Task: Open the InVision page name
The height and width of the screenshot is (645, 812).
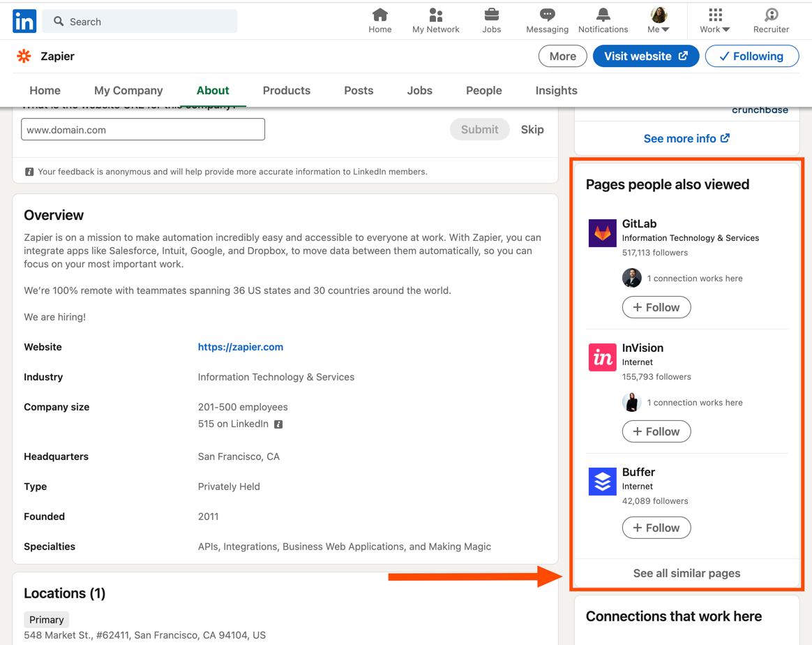Action: click(642, 348)
